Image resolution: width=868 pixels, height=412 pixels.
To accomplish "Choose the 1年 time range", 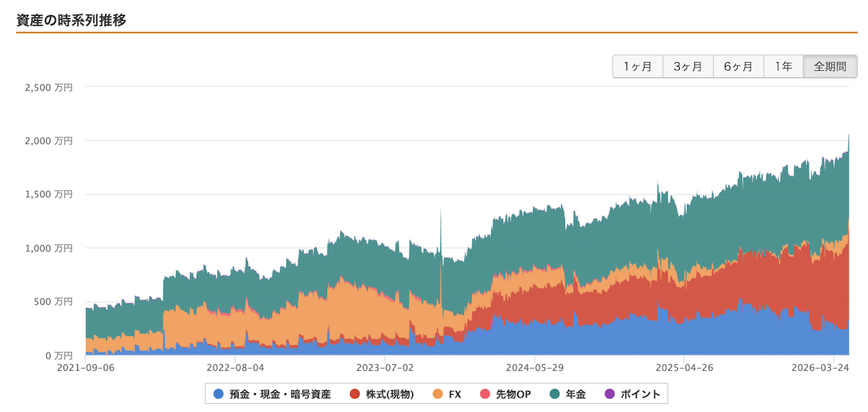I will (783, 66).
